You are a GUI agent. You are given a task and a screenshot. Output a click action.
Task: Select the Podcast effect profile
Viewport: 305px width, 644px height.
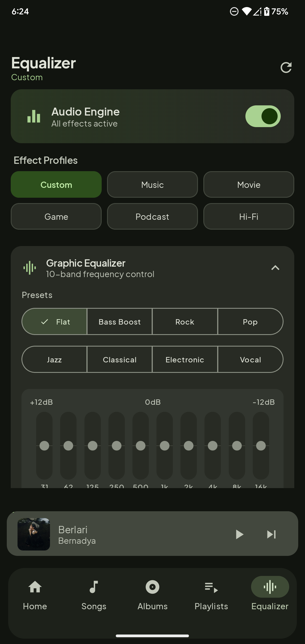[x=152, y=216]
